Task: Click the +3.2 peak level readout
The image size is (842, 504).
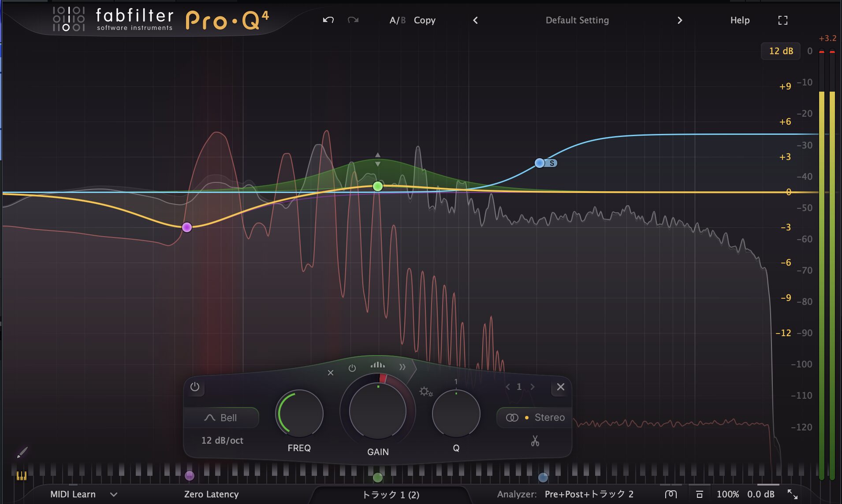Action: pos(827,38)
